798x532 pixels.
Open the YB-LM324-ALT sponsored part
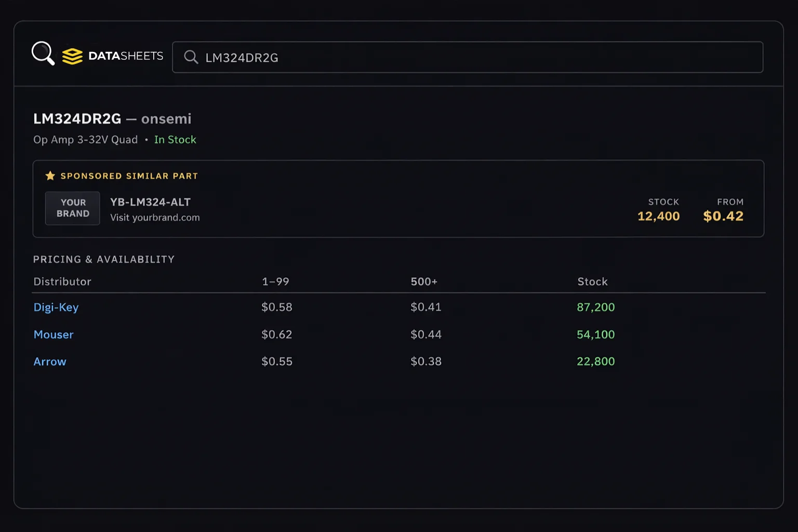pyautogui.click(x=150, y=202)
